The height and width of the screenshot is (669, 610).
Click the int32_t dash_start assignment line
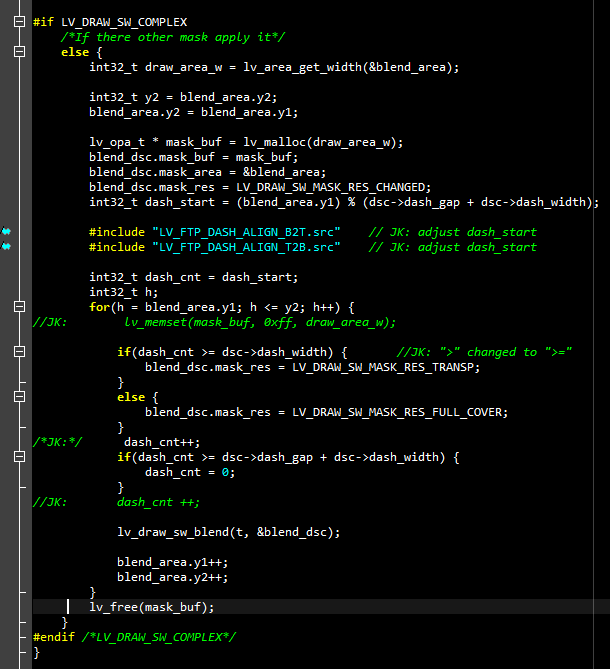coord(344,202)
